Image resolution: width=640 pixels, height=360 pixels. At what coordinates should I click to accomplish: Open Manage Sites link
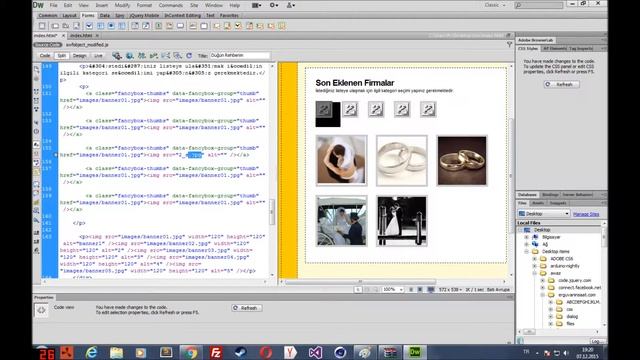pyautogui.click(x=586, y=214)
